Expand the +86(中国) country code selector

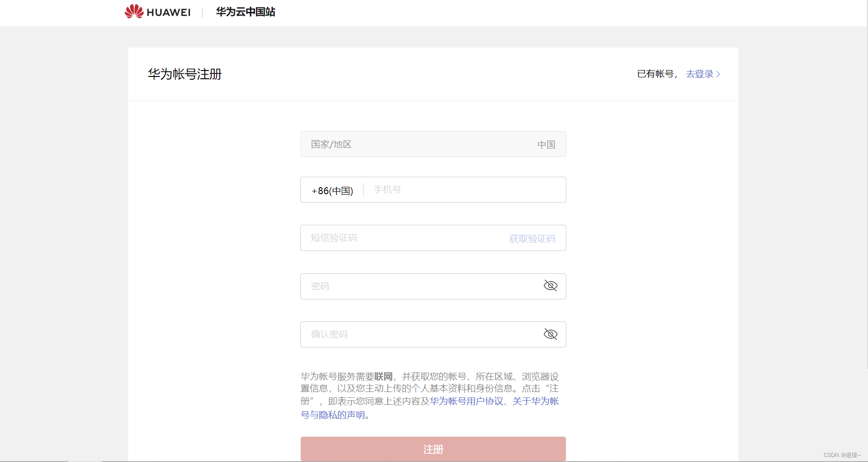click(x=332, y=190)
